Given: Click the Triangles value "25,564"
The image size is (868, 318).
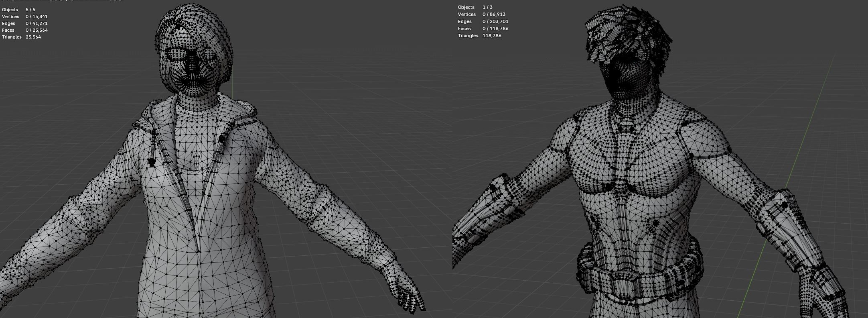Looking at the screenshot, I should (33, 37).
